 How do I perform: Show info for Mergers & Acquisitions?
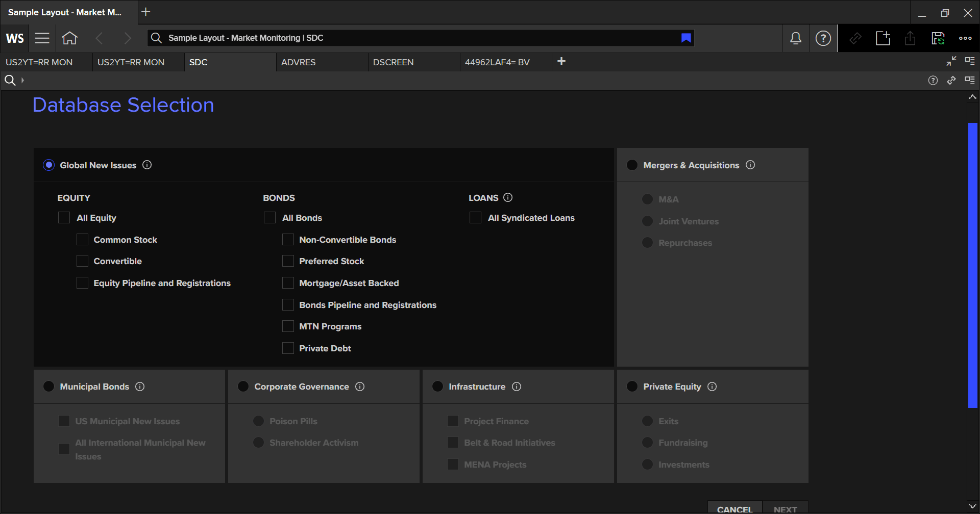[x=750, y=165]
